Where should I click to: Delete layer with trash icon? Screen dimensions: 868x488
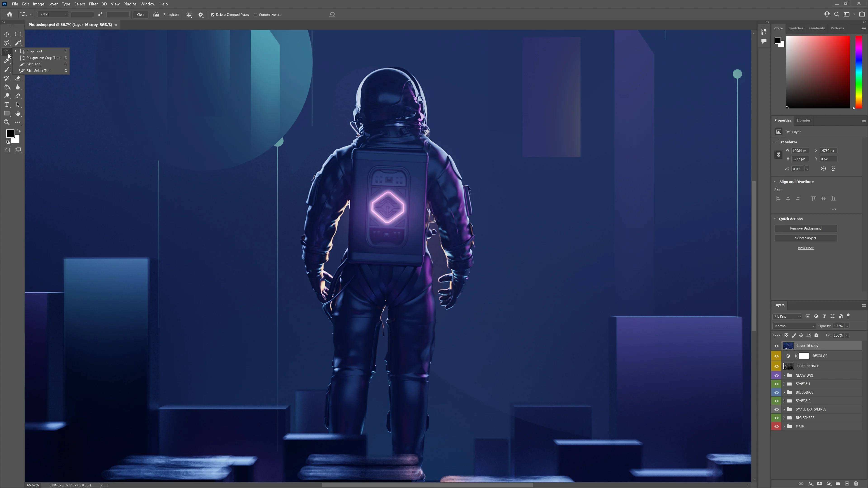click(x=856, y=484)
